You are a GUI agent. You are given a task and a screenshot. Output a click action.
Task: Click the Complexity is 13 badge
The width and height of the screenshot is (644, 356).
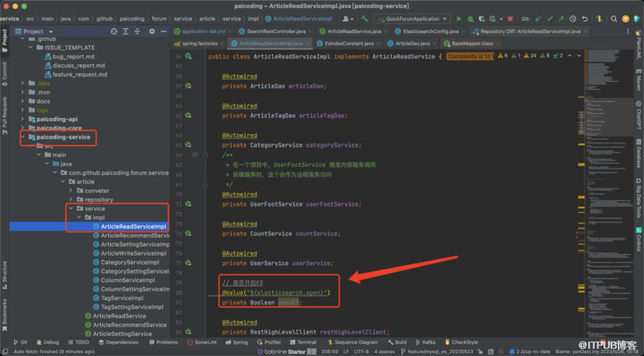[x=469, y=56]
